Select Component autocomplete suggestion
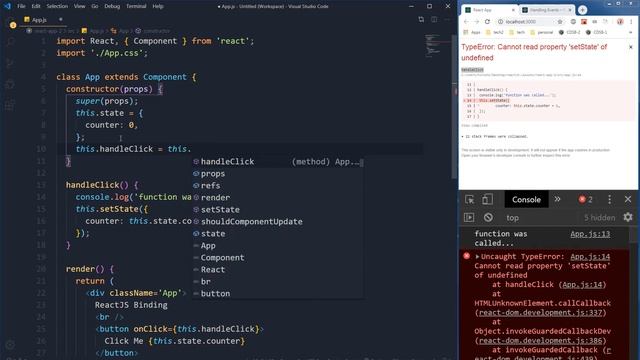The image size is (640, 360). [278, 258]
